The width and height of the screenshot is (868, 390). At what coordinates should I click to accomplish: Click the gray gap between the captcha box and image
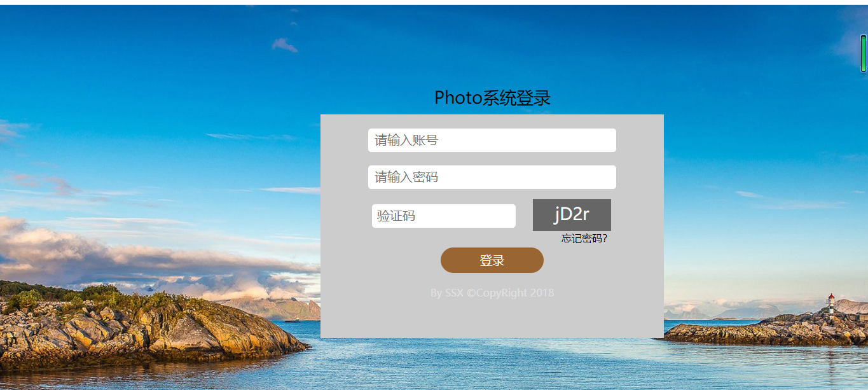point(524,216)
